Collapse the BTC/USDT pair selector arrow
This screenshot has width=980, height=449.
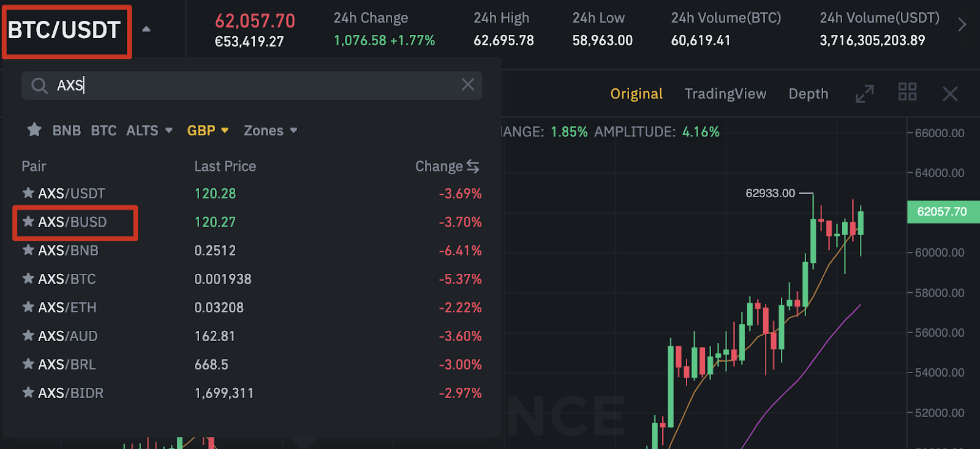pos(146,29)
